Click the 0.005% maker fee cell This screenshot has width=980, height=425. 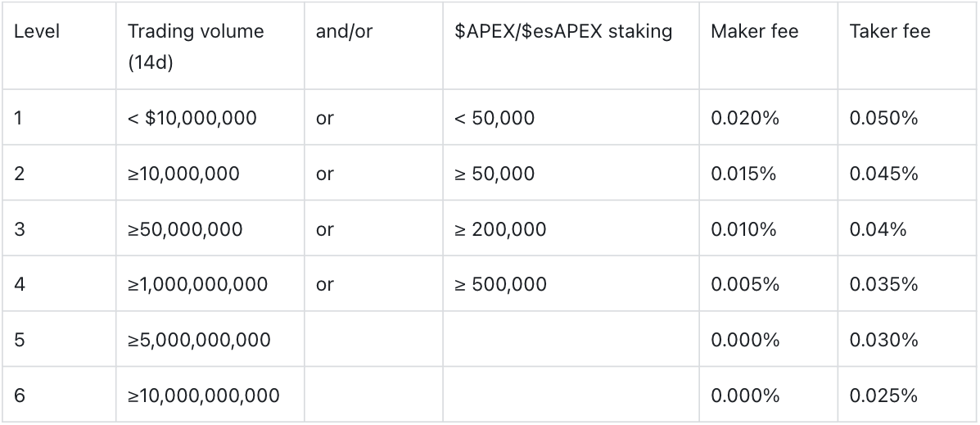click(x=745, y=284)
